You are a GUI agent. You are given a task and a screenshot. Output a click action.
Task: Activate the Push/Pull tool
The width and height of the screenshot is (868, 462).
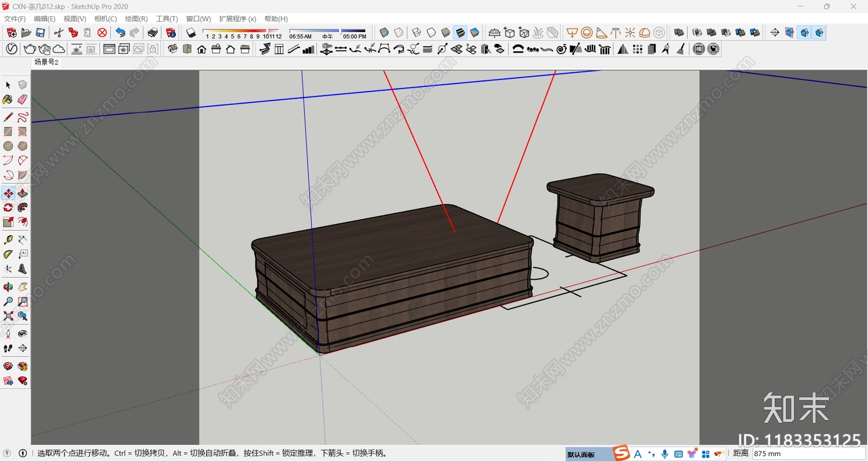pyautogui.click(x=22, y=193)
